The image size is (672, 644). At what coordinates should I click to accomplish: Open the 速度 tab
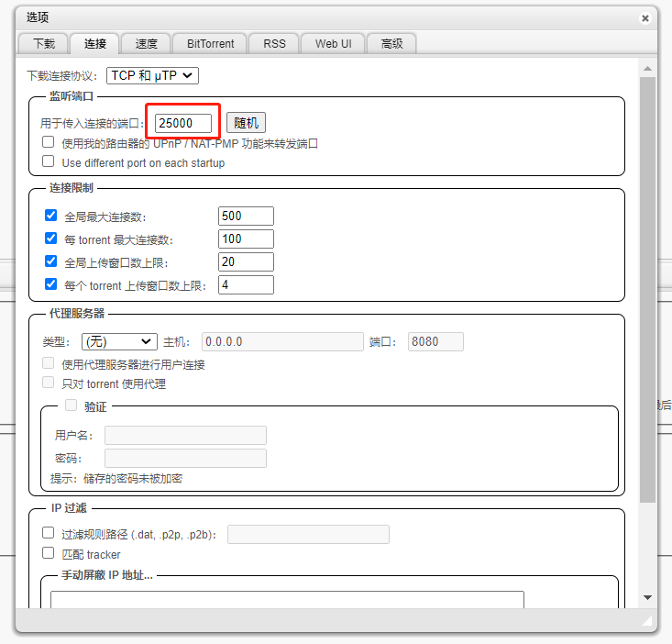[146, 43]
